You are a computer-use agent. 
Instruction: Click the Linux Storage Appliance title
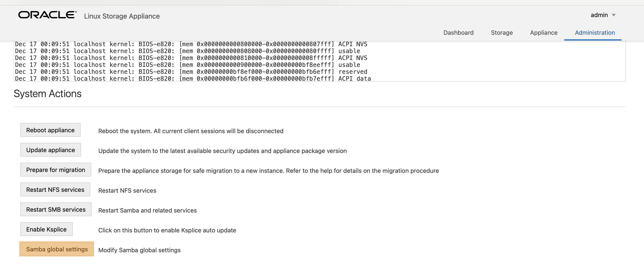pos(122,16)
